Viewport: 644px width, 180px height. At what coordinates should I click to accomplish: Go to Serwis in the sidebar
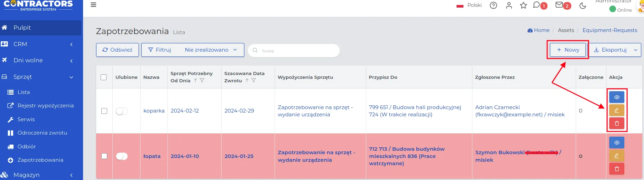click(x=26, y=119)
